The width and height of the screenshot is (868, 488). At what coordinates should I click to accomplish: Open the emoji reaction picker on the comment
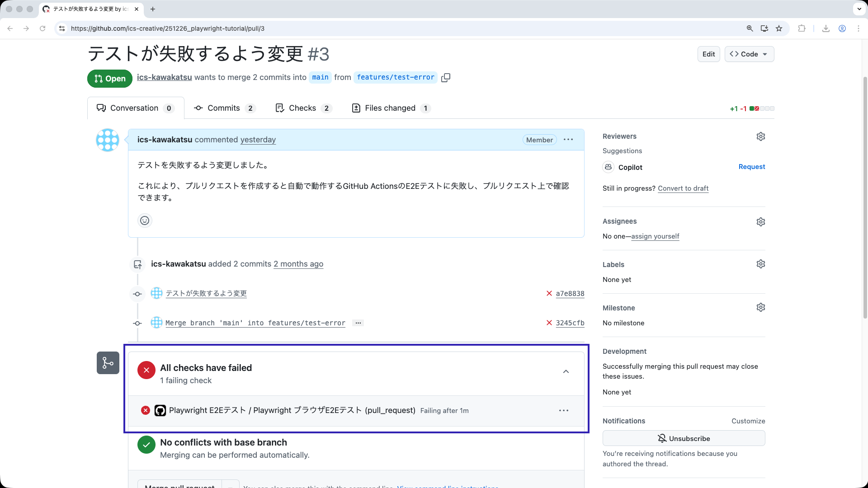point(144,221)
